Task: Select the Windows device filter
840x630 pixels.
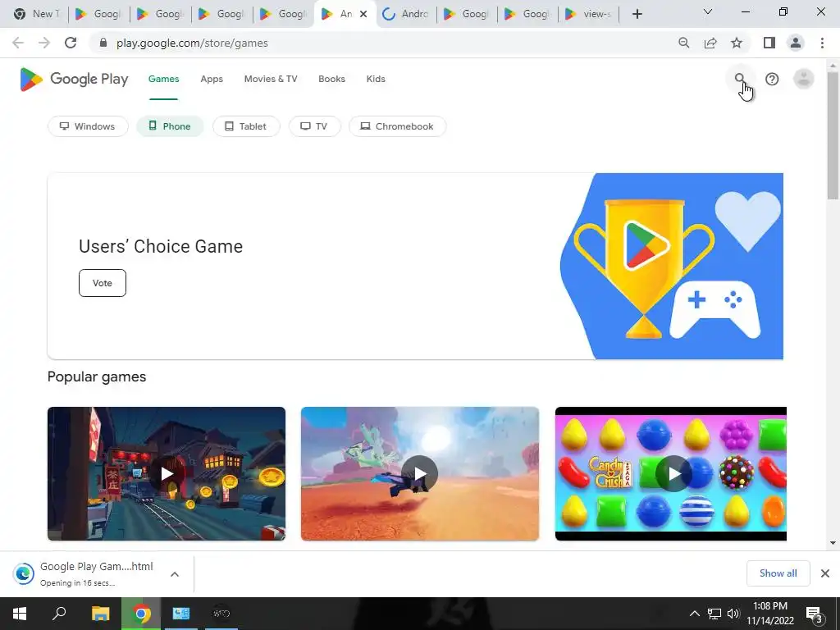Action: tap(88, 126)
